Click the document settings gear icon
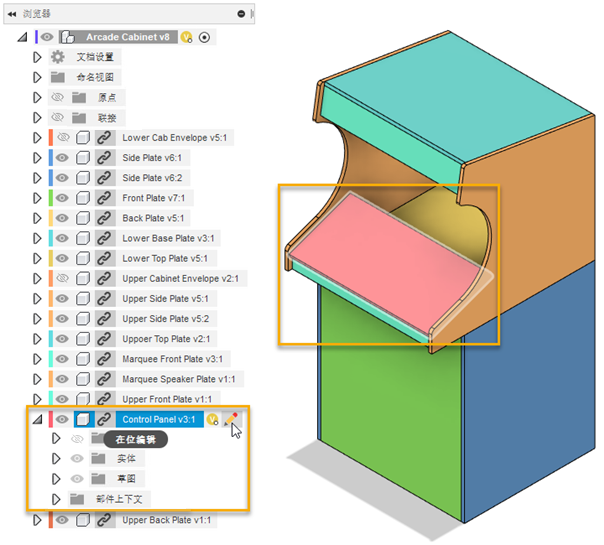The height and width of the screenshot is (545, 604). (58, 57)
